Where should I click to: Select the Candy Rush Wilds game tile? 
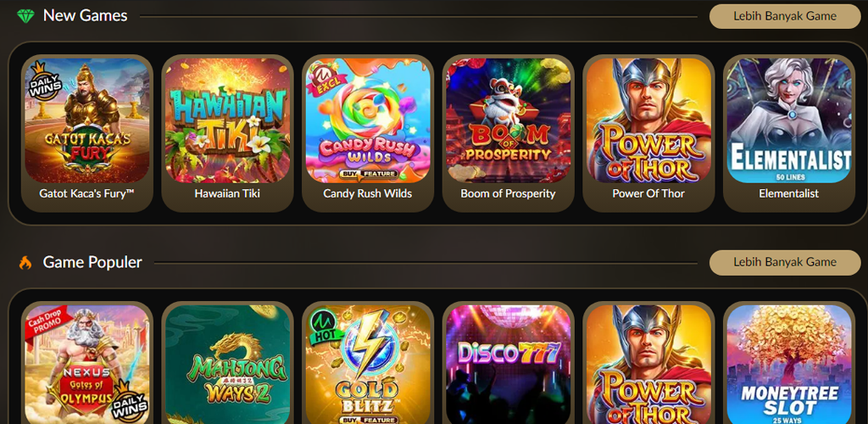(368, 120)
